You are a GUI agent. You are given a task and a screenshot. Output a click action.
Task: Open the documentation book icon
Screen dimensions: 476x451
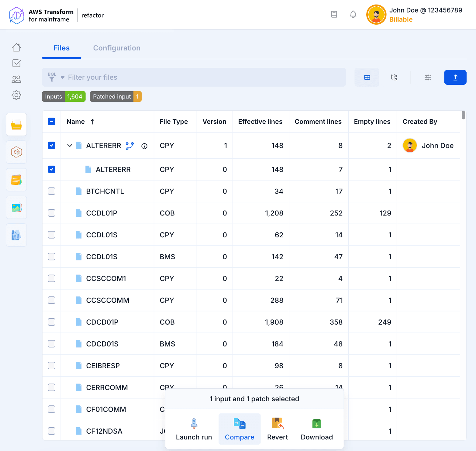pyautogui.click(x=334, y=14)
